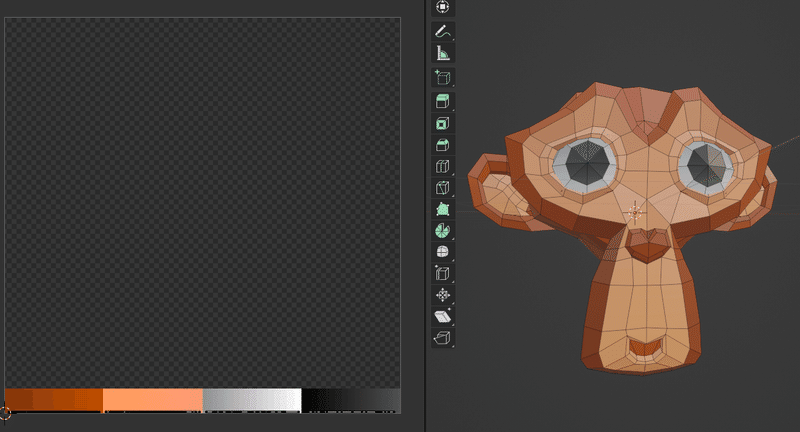The image size is (800, 432).
Task: Click the monkey's left-side eye pupil
Action: click(587, 162)
